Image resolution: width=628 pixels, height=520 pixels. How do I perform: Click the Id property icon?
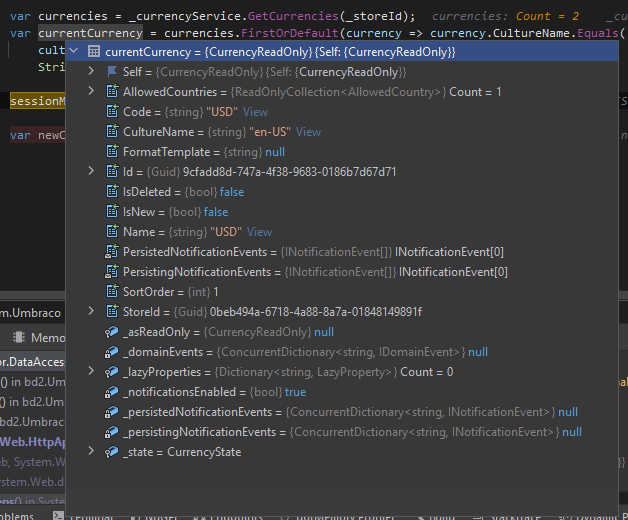point(112,171)
